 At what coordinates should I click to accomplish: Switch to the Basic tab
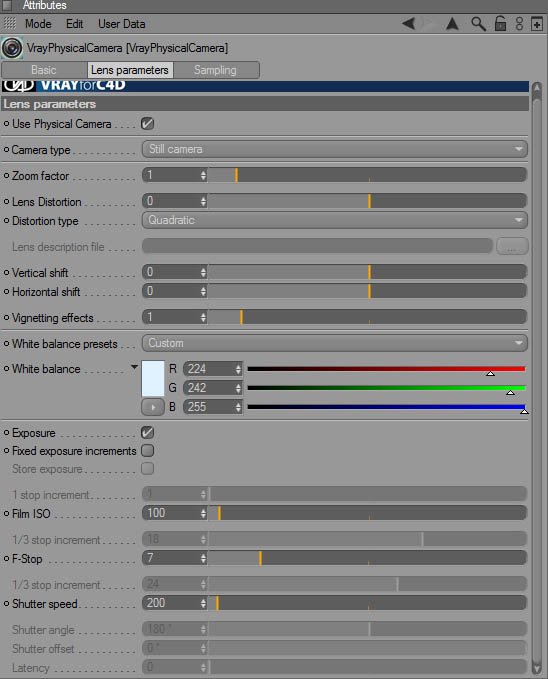[44, 70]
